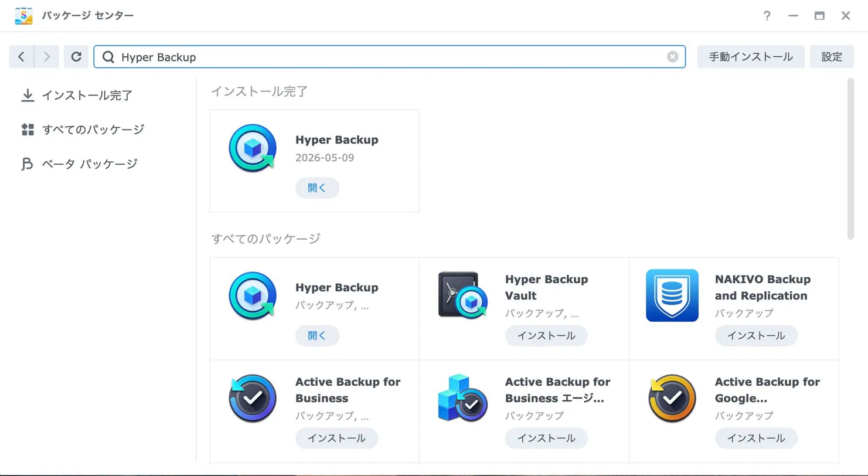
Task: Click バックアップ, … text under Hyper Backup Vault
Action: click(x=542, y=313)
